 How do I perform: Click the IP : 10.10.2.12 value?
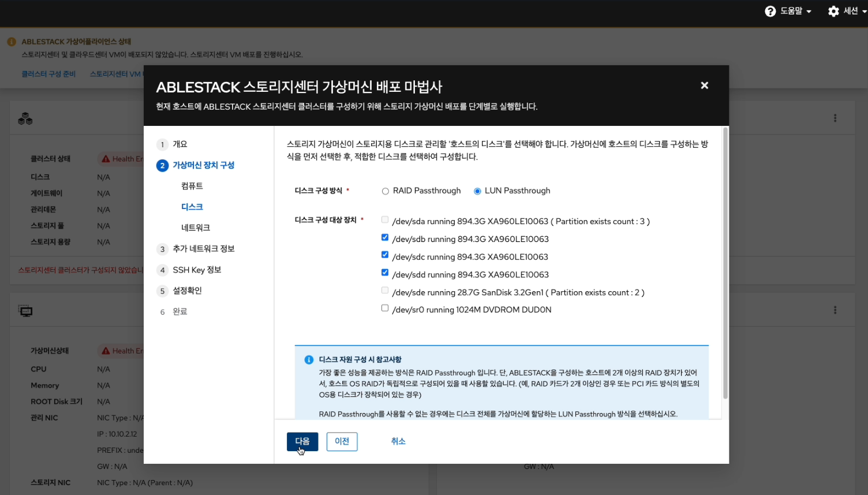point(117,434)
